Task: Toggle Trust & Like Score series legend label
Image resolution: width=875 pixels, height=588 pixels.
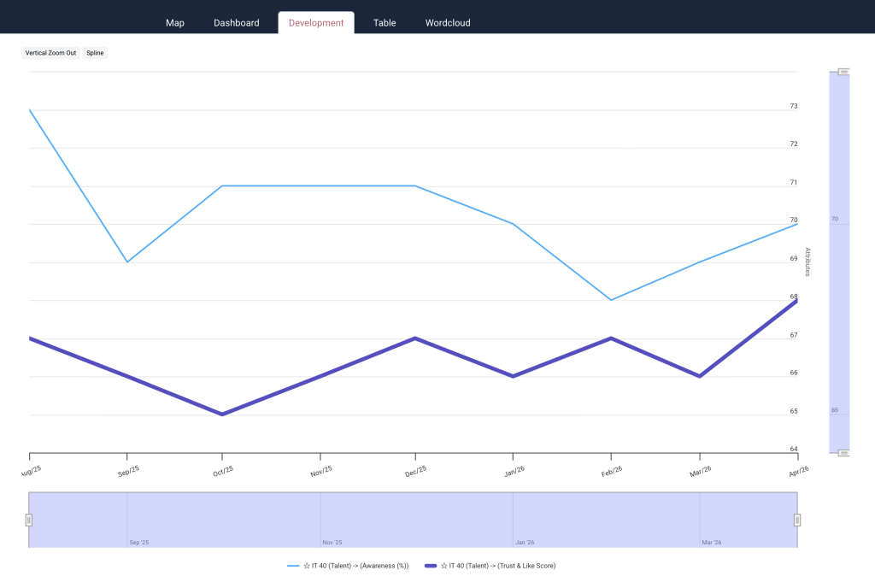Action: coord(497,566)
